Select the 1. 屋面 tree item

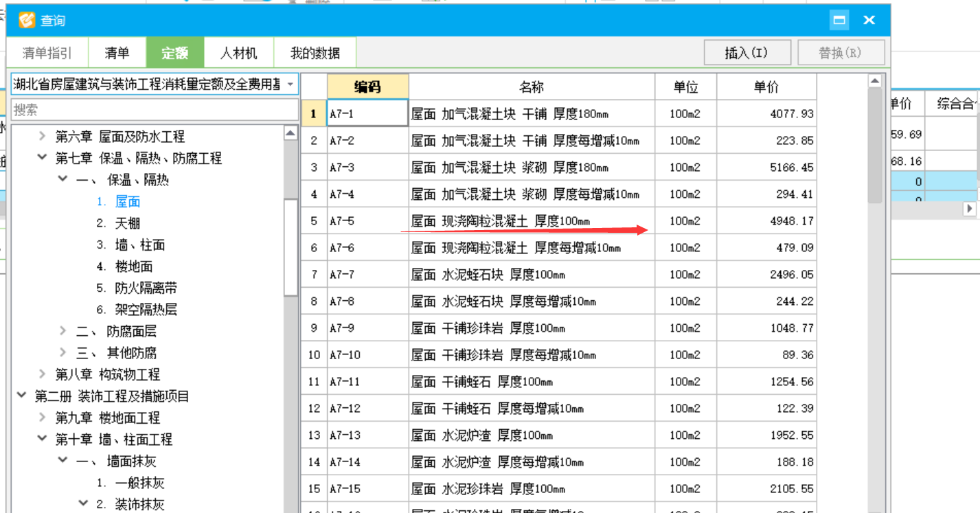click(118, 201)
